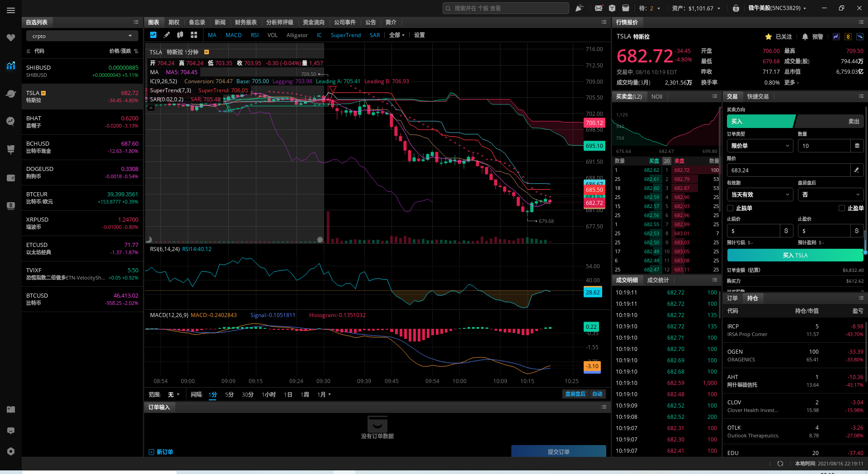Click the store box icon
Image resolution: width=868 pixels, height=474 pixels.
(x=626, y=8)
